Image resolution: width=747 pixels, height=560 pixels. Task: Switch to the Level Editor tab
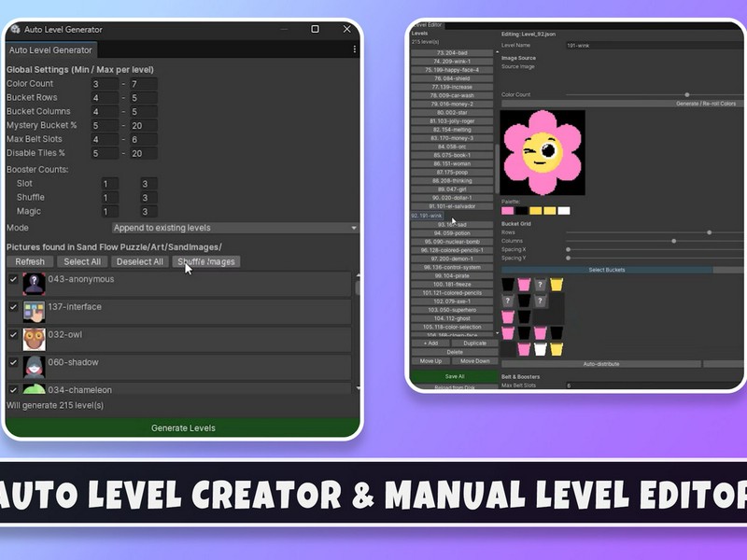(427, 25)
